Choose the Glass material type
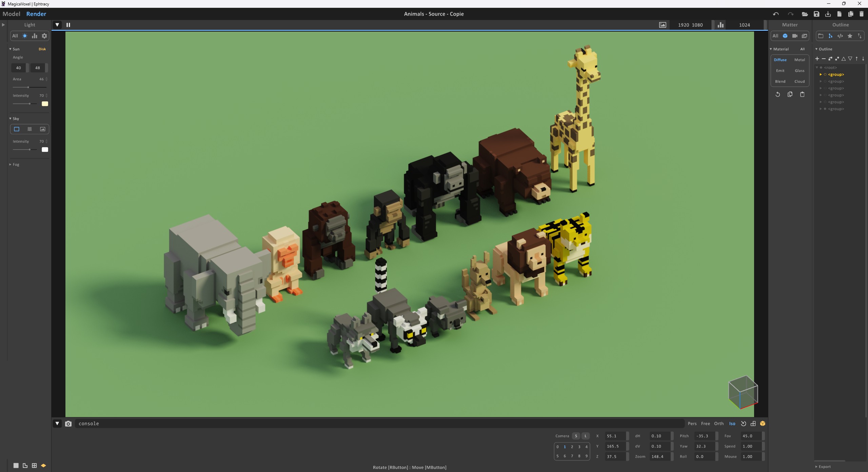 tap(800, 71)
